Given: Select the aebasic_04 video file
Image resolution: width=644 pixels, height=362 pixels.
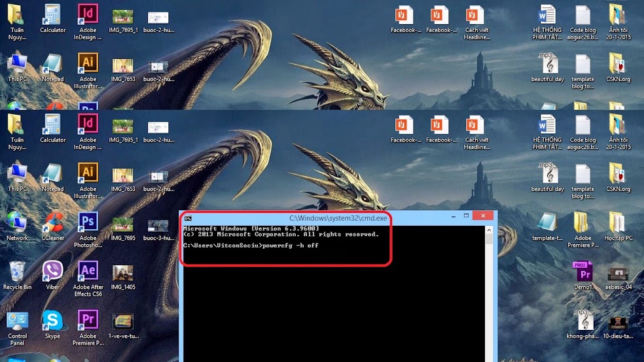Looking at the screenshot, I should pos(618,278).
